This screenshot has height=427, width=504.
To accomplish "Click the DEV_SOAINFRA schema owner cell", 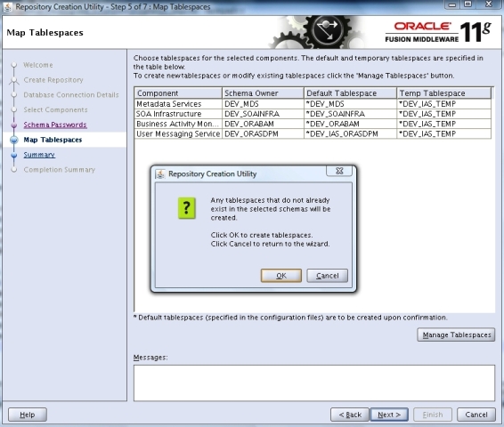I will point(263,114).
